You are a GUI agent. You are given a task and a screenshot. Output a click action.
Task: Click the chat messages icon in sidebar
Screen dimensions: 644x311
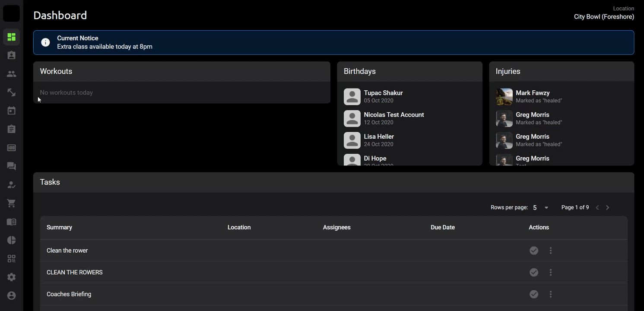coord(11,166)
